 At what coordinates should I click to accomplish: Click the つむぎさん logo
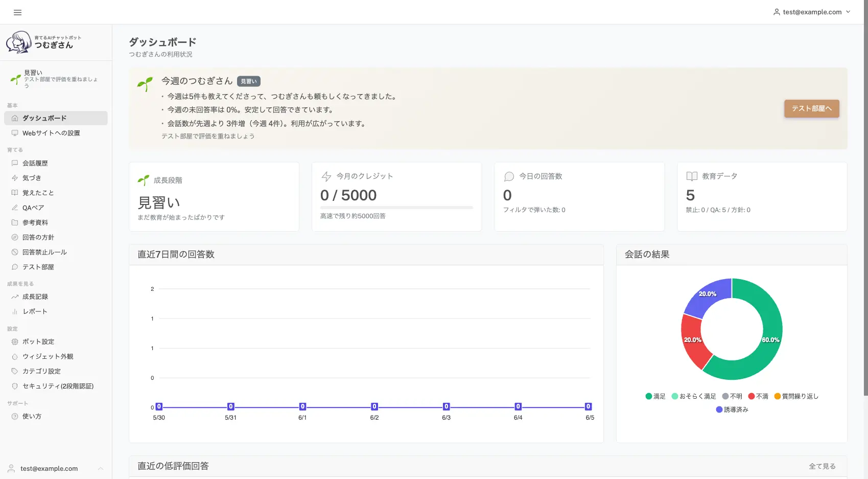click(x=43, y=42)
